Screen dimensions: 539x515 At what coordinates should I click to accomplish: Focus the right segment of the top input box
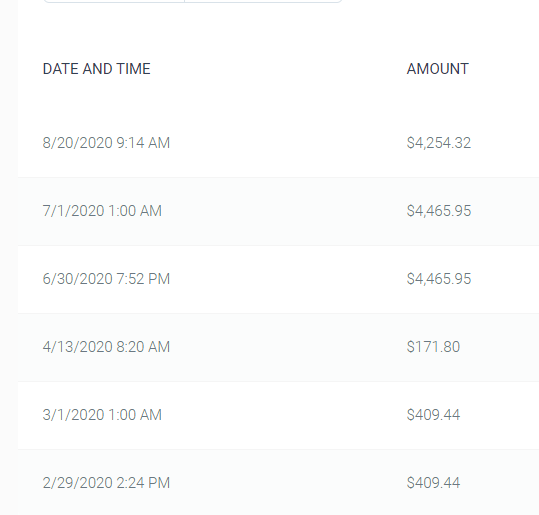(263, 1)
